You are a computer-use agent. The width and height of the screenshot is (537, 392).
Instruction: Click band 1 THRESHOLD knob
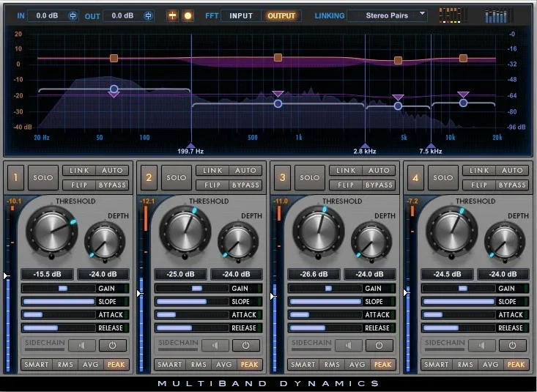point(51,232)
